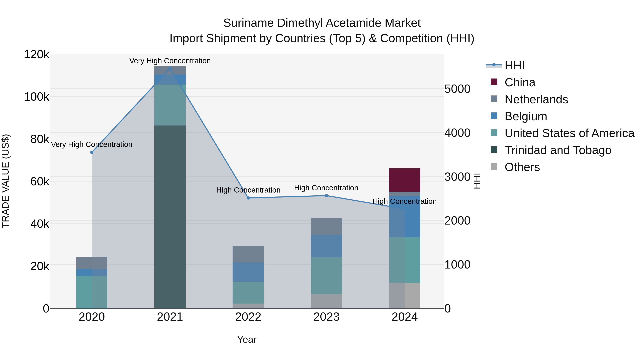644x362 pixels.
Task: Click the 2021 x-axis label
Action: pyautogui.click(x=170, y=317)
